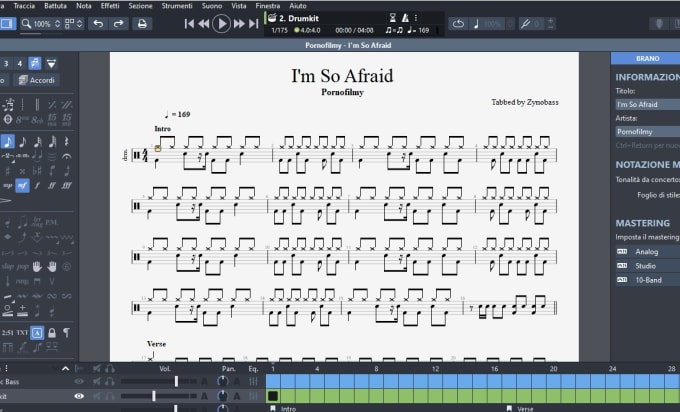Screen dimensions: 680x412
Task: Click the design mode down-arrow icon
Action: [x=51, y=64]
